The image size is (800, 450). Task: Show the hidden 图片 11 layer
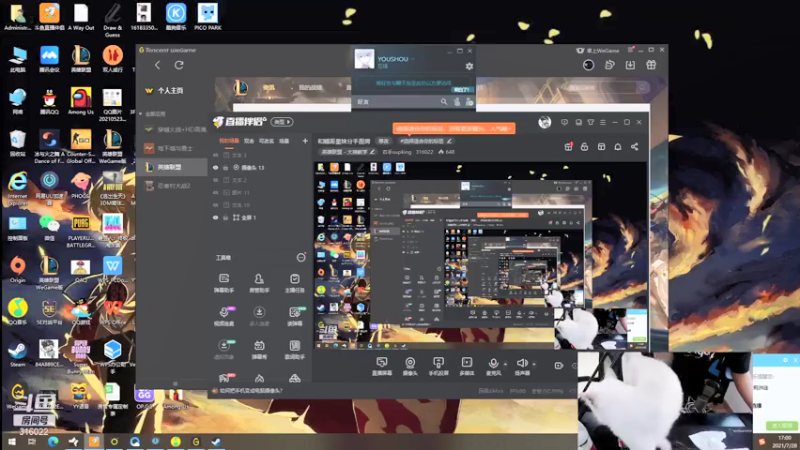pyautogui.click(x=215, y=192)
